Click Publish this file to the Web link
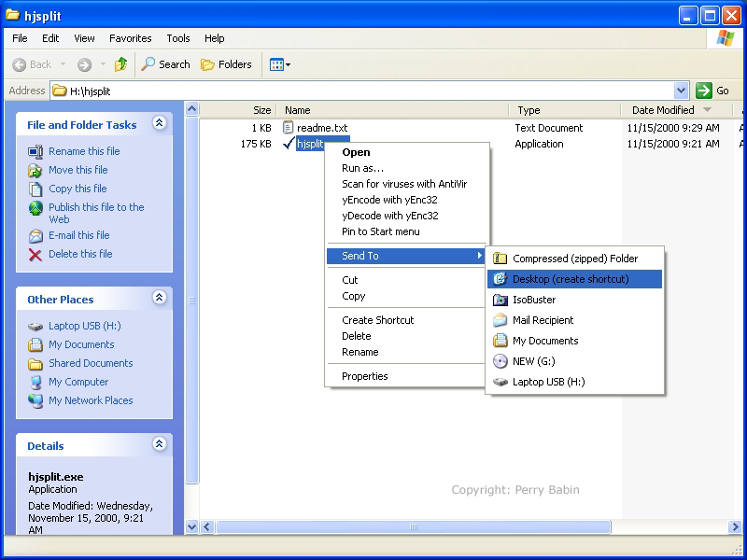747x560 pixels. pos(96,214)
